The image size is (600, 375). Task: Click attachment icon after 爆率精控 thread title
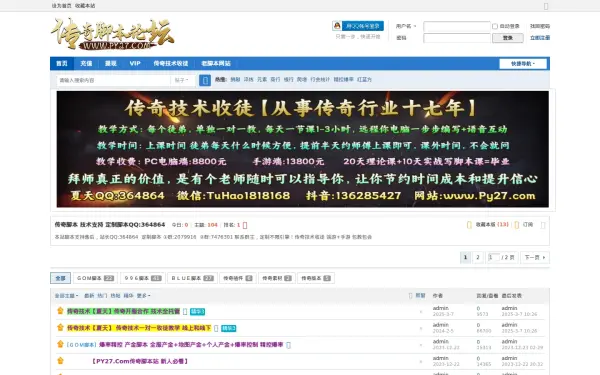[289, 345]
